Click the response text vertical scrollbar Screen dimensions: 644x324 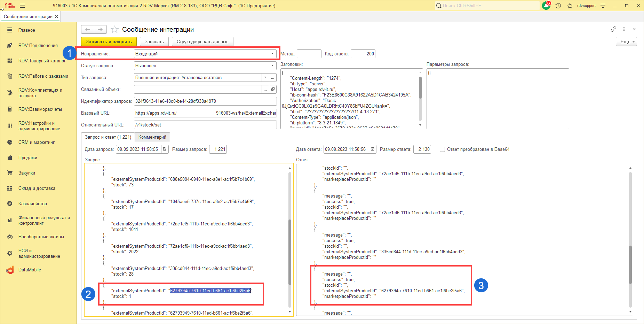coord(630,265)
